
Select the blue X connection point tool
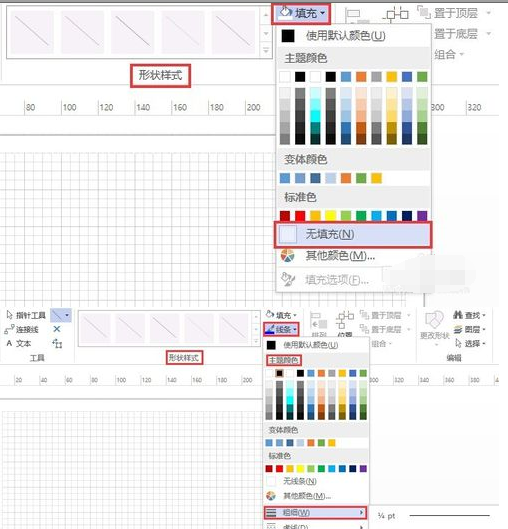[x=57, y=329]
